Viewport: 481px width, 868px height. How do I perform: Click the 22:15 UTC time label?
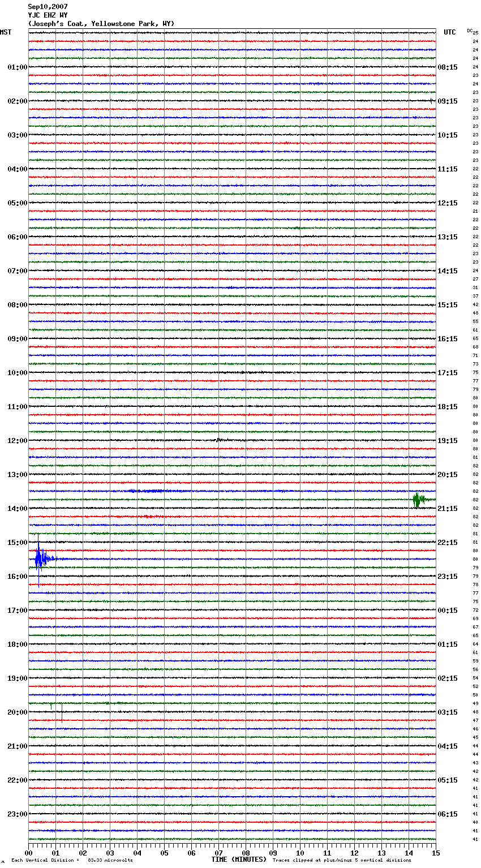pos(448,543)
